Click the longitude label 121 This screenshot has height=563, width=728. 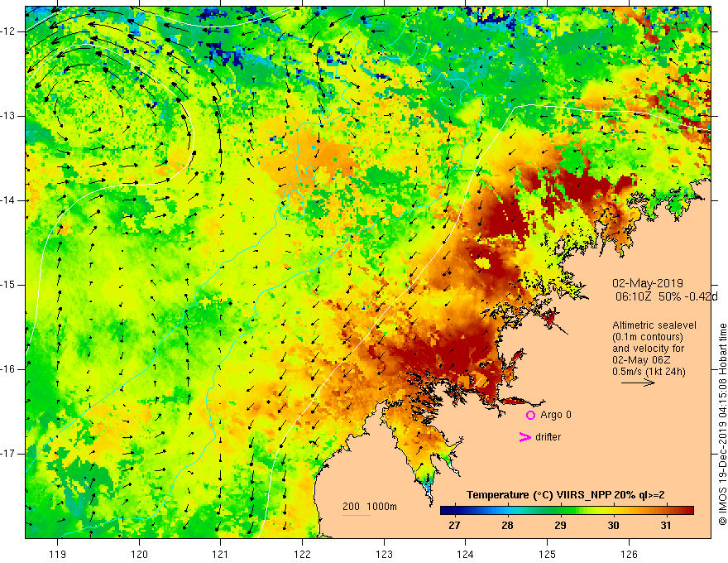tap(221, 554)
